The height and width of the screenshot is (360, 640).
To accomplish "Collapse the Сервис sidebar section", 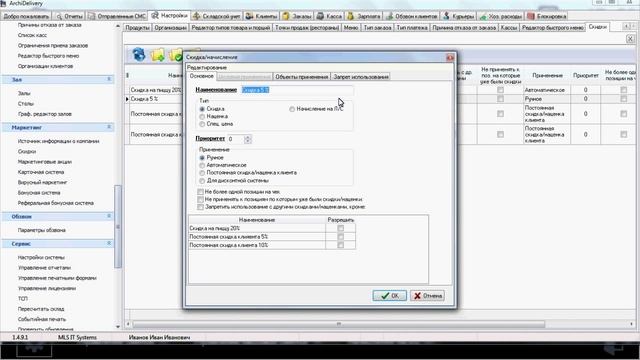I will point(109,244).
